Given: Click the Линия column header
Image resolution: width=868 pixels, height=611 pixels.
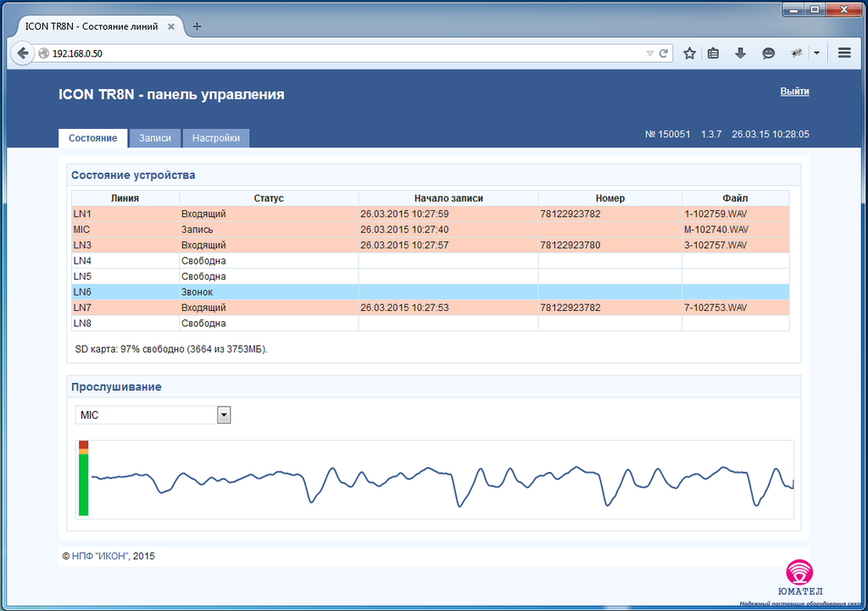Looking at the screenshot, I should tap(125, 198).
